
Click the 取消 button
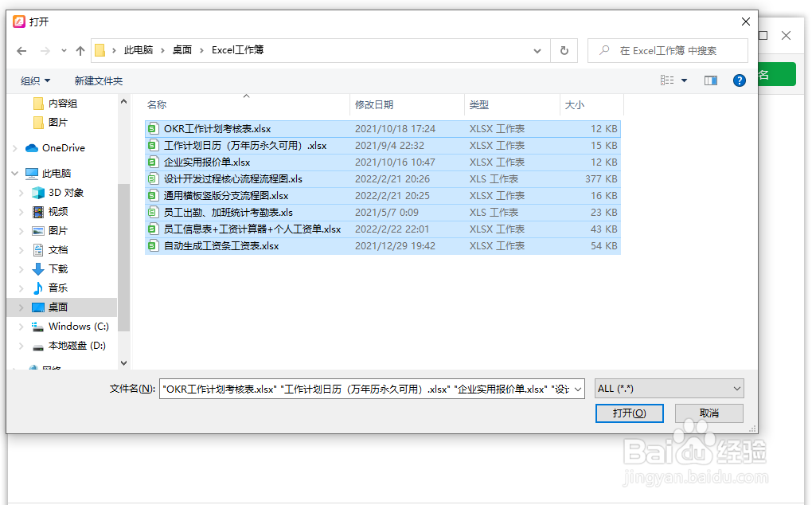pyautogui.click(x=709, y=413)
